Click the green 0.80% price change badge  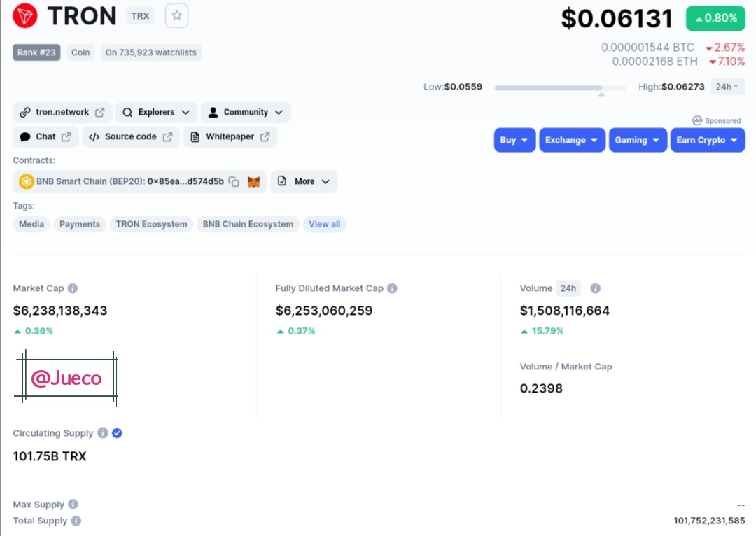[x=715, y=18]
